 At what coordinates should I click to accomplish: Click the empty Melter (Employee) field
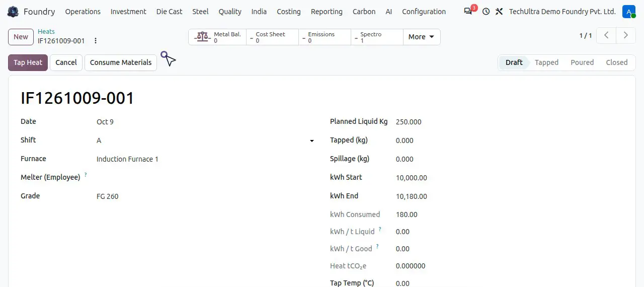pyautogui.click(x=206, y=178)
